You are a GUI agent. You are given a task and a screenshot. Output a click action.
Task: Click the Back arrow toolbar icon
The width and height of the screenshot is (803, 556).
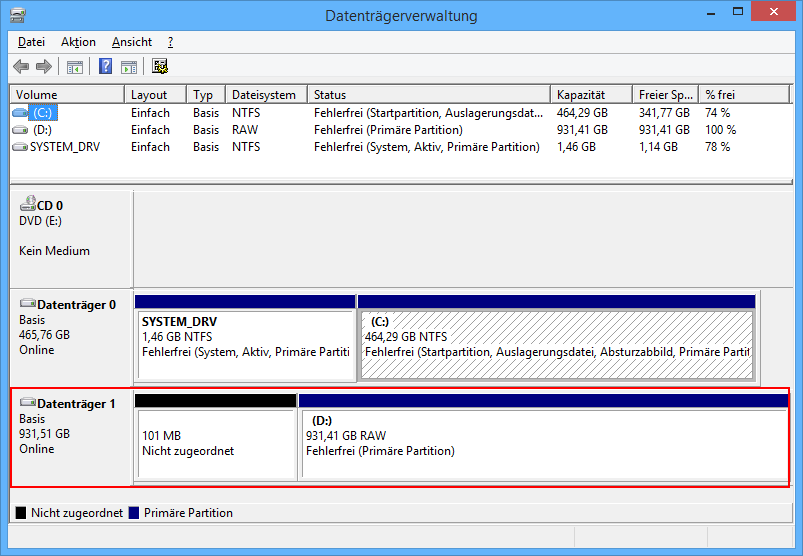(21, 66)
